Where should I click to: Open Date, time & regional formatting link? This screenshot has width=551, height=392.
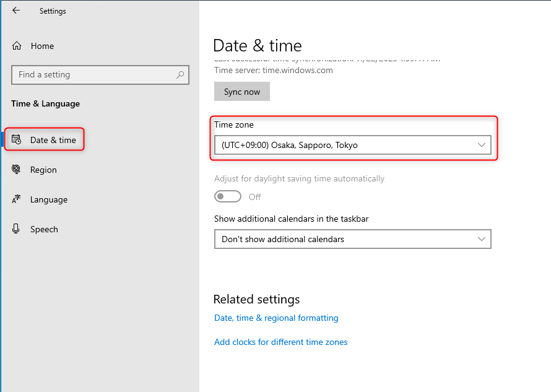(x=276, y=318)
